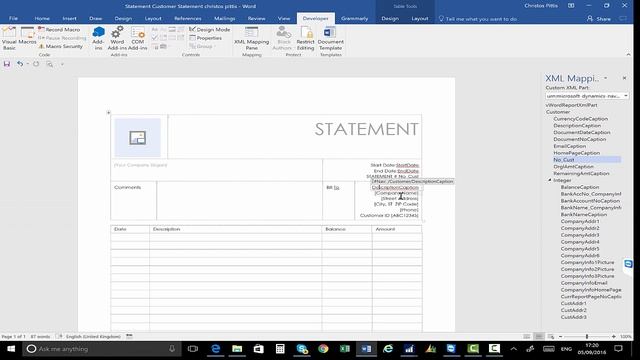Switch to Web Layout view icon
Screen dimensions: 640x360
tap(551, 337)
